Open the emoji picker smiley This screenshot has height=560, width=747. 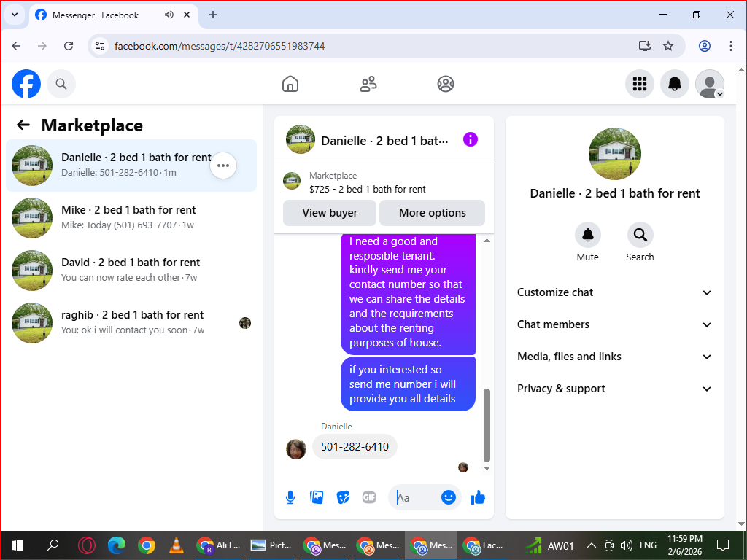(449, 497)
